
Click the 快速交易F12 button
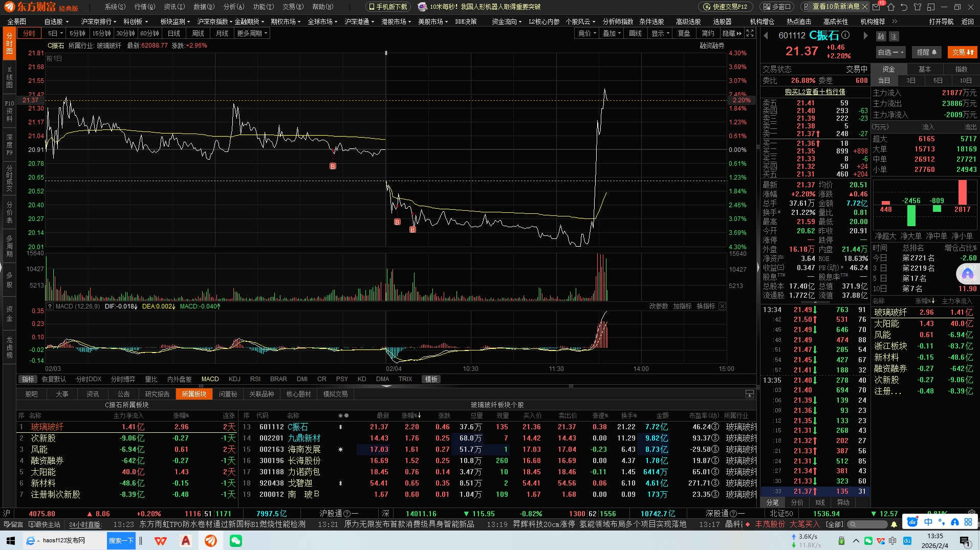point(725,7)
